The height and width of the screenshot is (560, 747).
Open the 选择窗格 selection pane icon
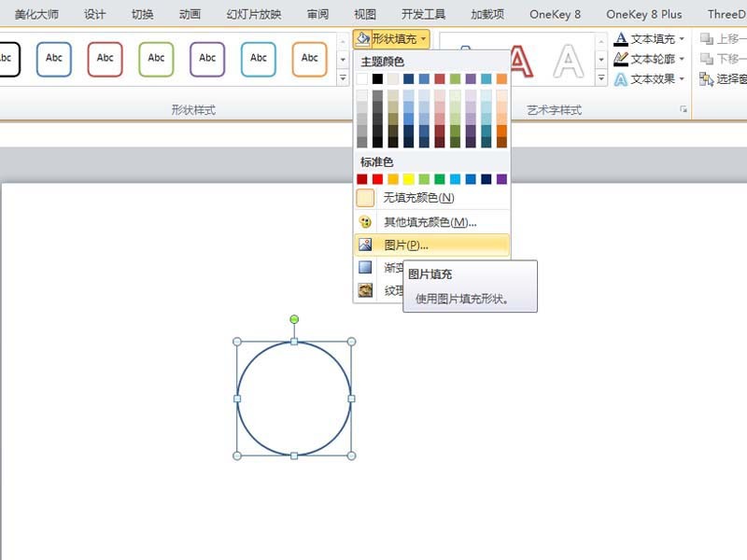click(707, 79)
